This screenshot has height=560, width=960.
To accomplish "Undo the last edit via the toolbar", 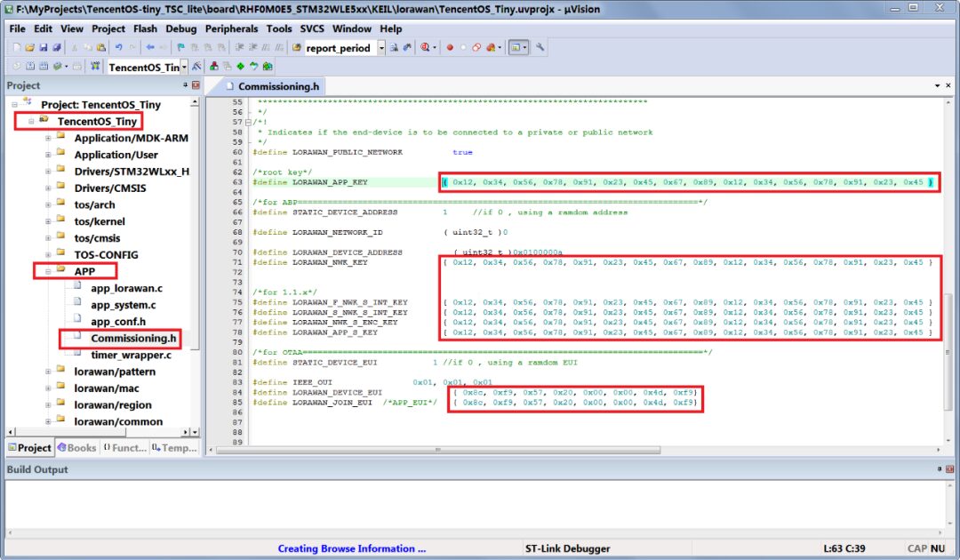I will coord(119,47).
